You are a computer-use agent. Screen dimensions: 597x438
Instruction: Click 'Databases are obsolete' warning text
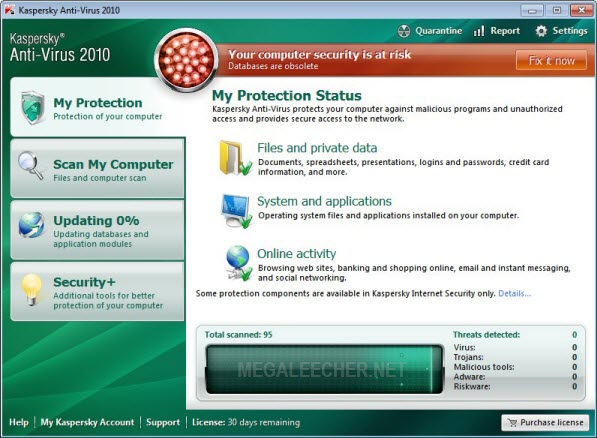[273, 66]
